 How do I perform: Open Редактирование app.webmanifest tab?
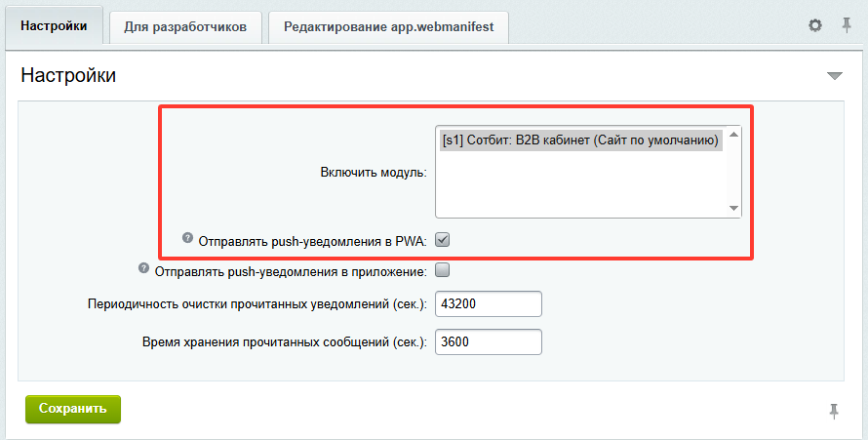[x=388, y=26]
